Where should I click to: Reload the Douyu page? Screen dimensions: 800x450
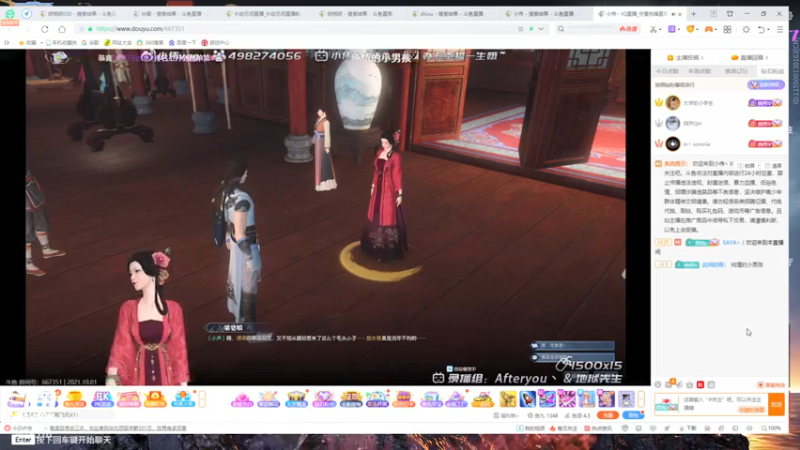[x=45, y=29]
